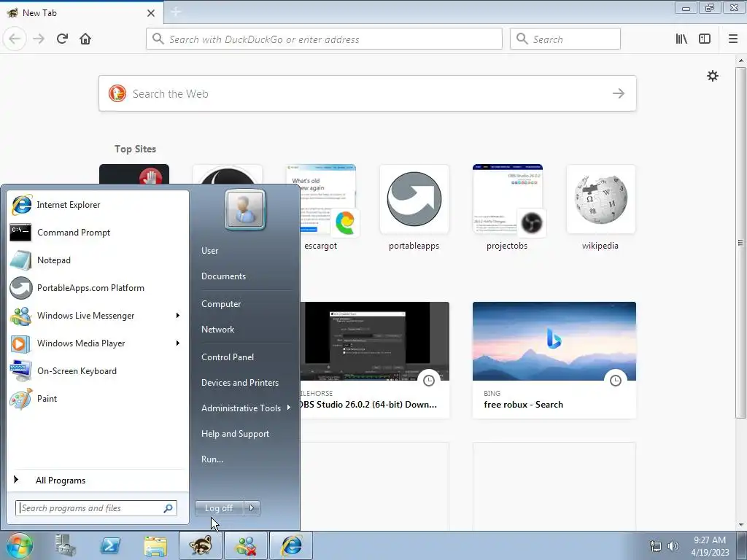Open Network from Start menu
Screen dimensions: 747x560
pyautogui.click(x=217, y=330)
